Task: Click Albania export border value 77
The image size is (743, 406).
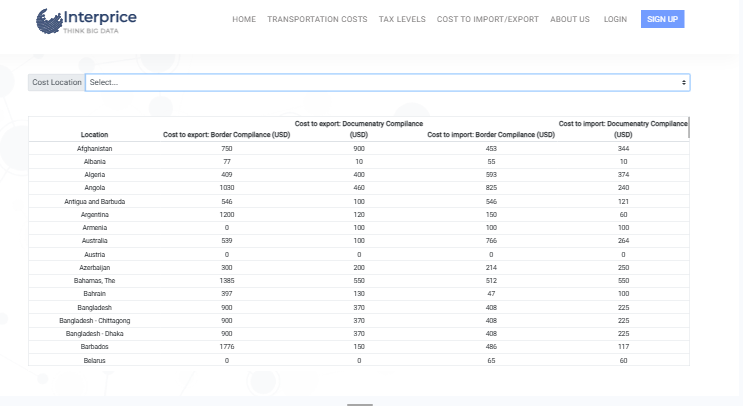Action: click(x=227, y=162)
